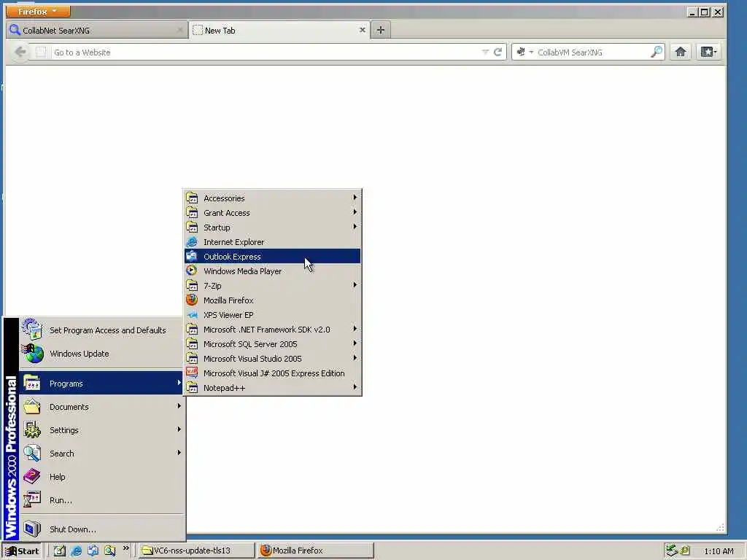
Task: Open the Grant Access program group
Action: [272, 213]
